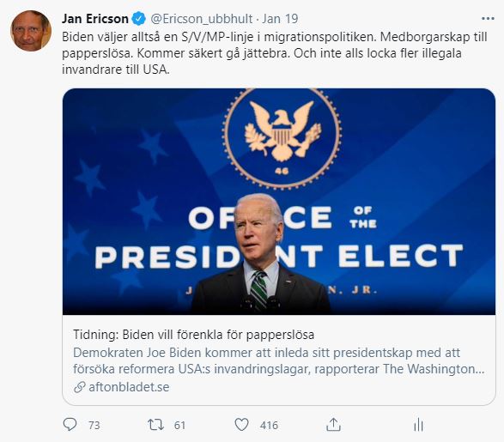This screenshot has height=442, width=504.
Task: Open the Jan 19 timestamp link
Action: (x=280, y=19)
